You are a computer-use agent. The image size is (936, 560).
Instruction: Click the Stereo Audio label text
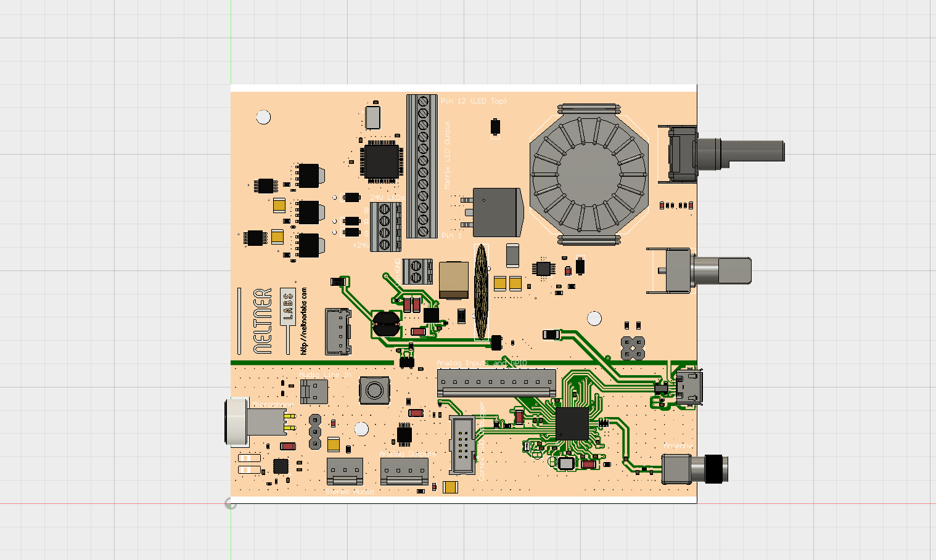[349, 492]
